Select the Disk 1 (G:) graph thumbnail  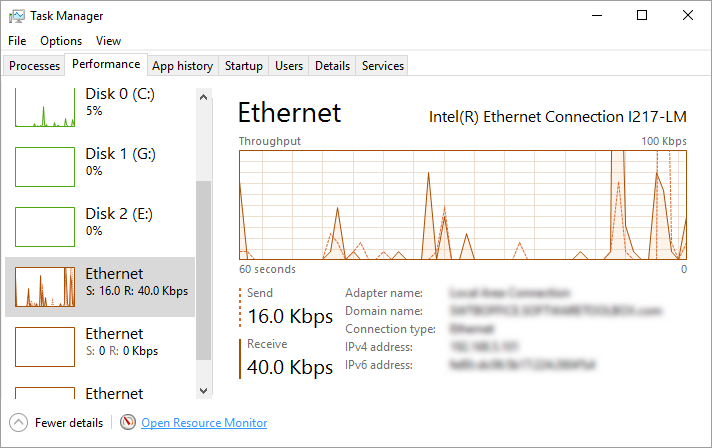pyautogui.click(x=45, y=167)
